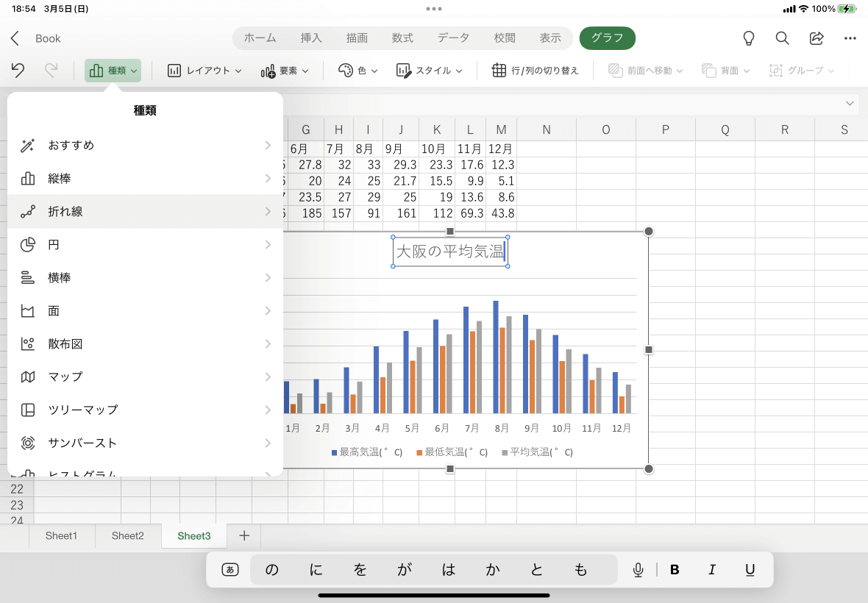Switch to the データ tab
The height and width of the screenshot is (603, 868).
[453, 38]
